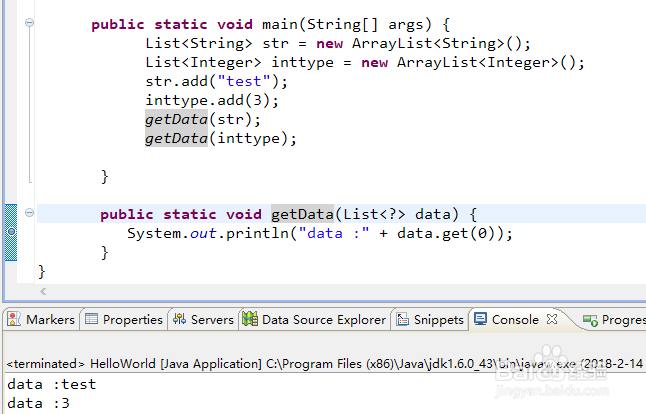Select the Console tab
This screenshot has width=646, height=414.
pos(515,320)
